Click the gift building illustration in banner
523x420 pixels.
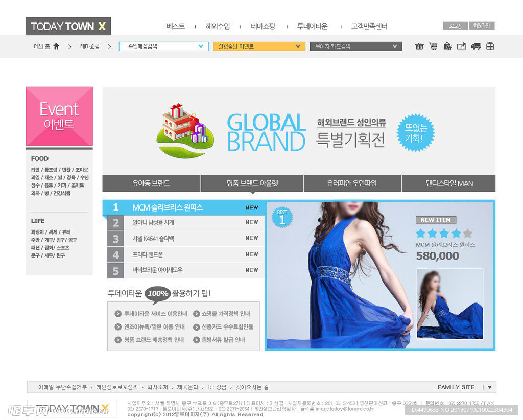[185, 130]
